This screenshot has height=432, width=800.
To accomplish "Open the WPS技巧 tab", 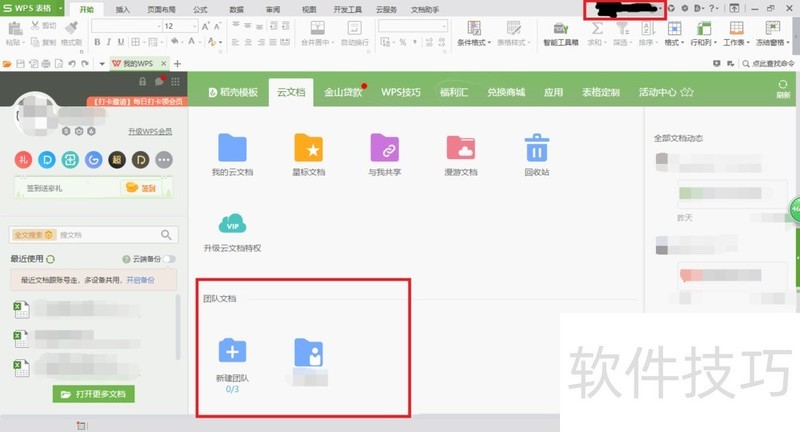I will point(401,92).
